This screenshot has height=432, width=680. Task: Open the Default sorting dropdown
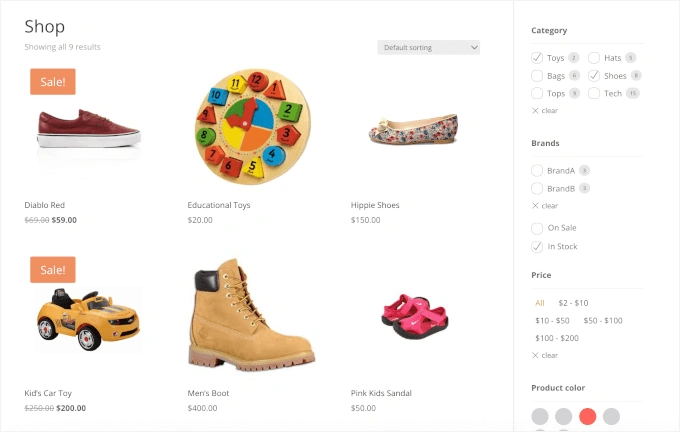(x=429, y=47)
